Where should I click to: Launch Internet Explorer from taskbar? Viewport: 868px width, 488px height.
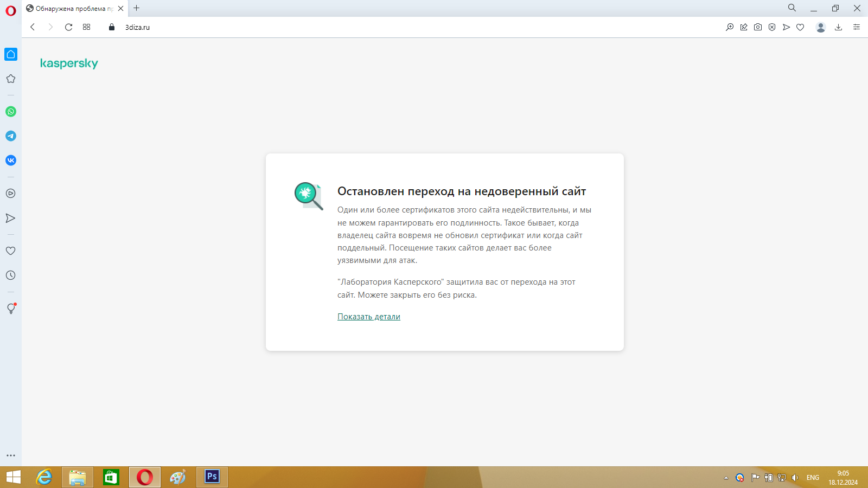pyautogui.click(x=44, y=477)
